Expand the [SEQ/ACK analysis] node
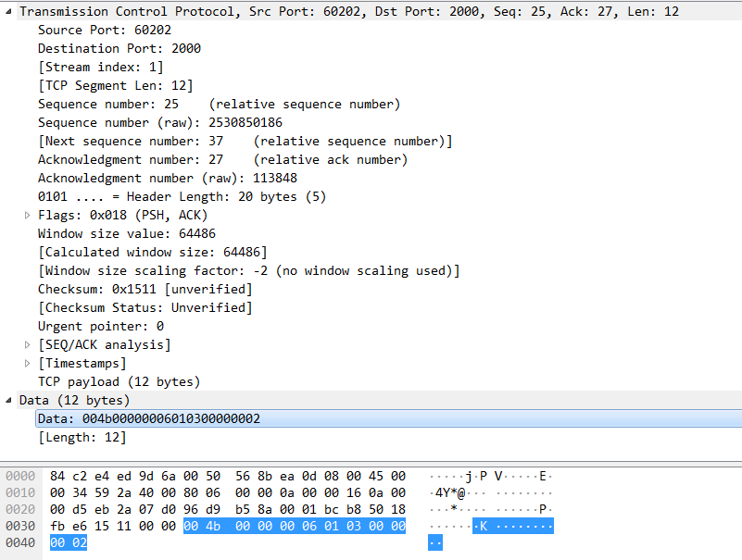Image resolution: width=742 pixels, height=560 pixels. [x=28, y=345]
